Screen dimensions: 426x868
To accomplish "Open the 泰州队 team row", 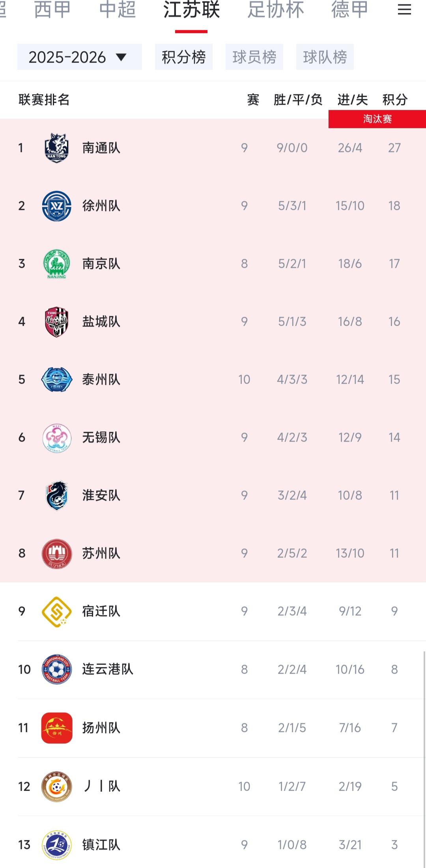I will click(x=213, y=379).
